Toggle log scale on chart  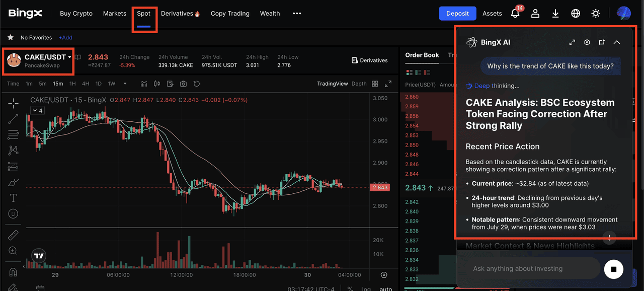pos(367,289)
